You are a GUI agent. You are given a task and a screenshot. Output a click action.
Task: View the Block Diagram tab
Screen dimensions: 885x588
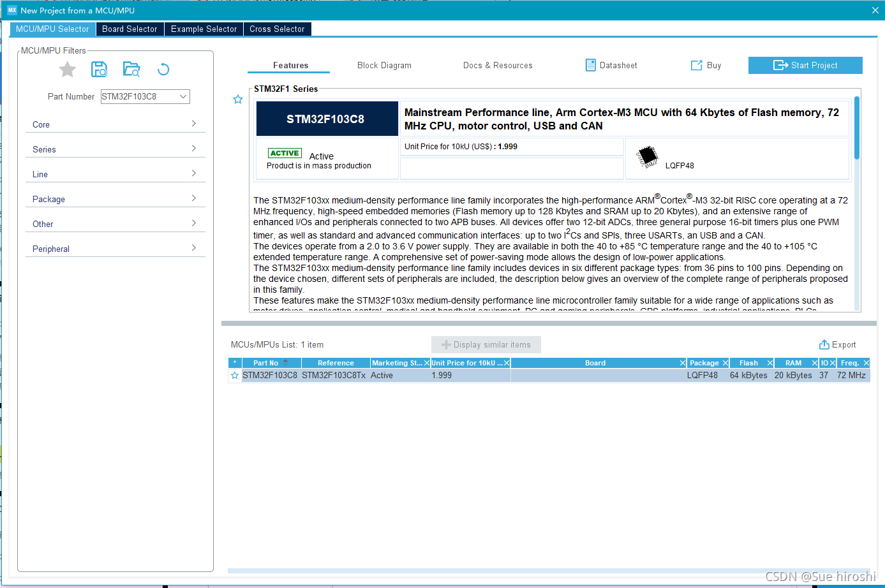coord(384,65)
